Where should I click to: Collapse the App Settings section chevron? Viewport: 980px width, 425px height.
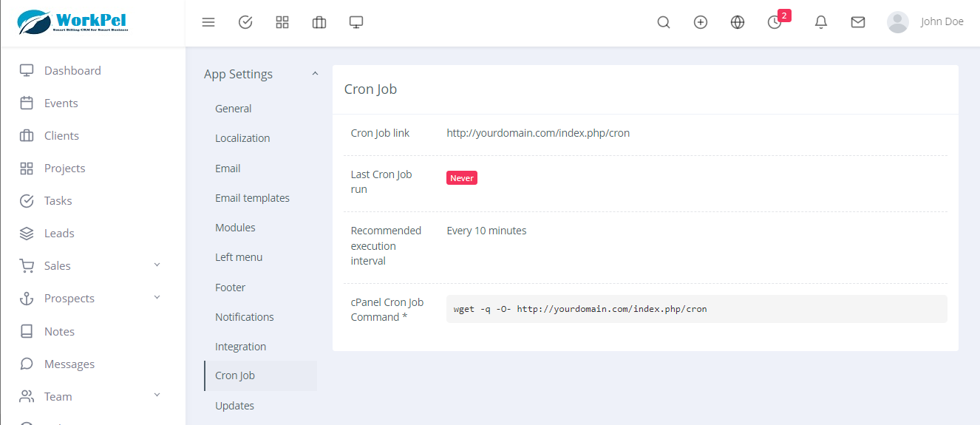tap(315, 73)
